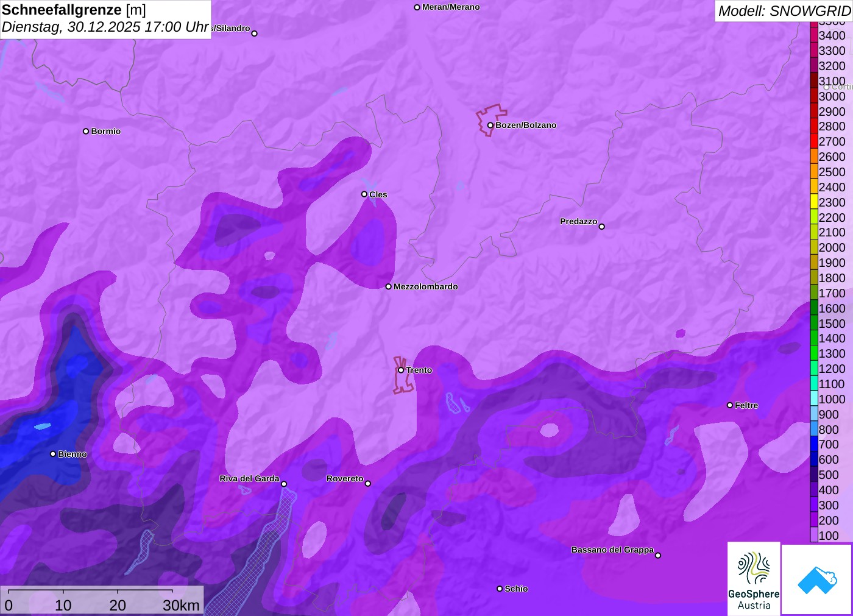
Task: Select the 10 scale bar label
Action: (63, 605)
